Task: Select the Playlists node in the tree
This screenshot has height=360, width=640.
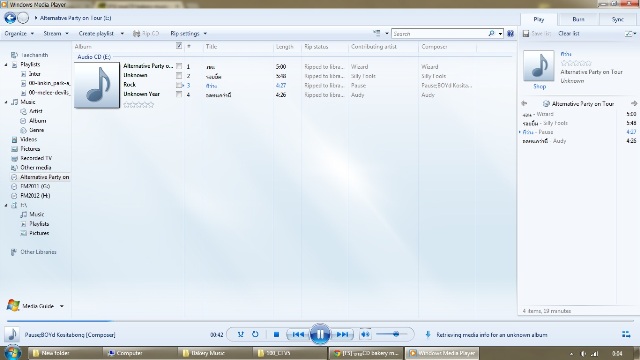Action: click(x=30, y=64)
